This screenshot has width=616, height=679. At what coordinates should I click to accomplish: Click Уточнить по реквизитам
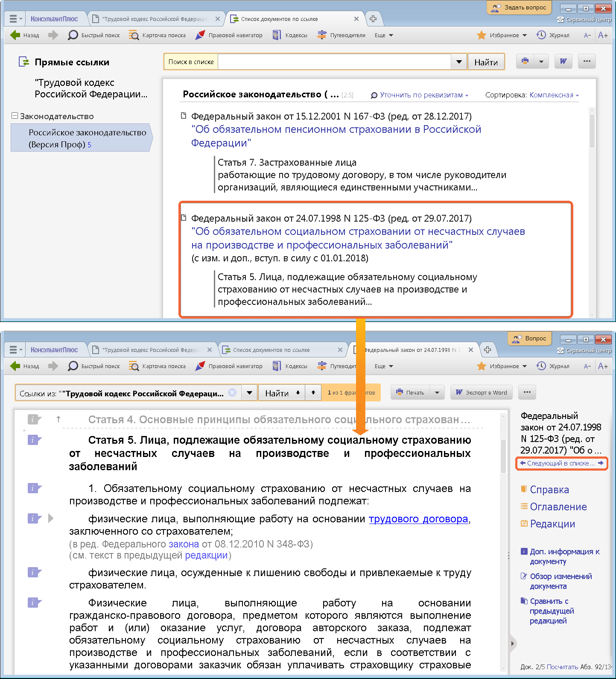pos(420,95)
